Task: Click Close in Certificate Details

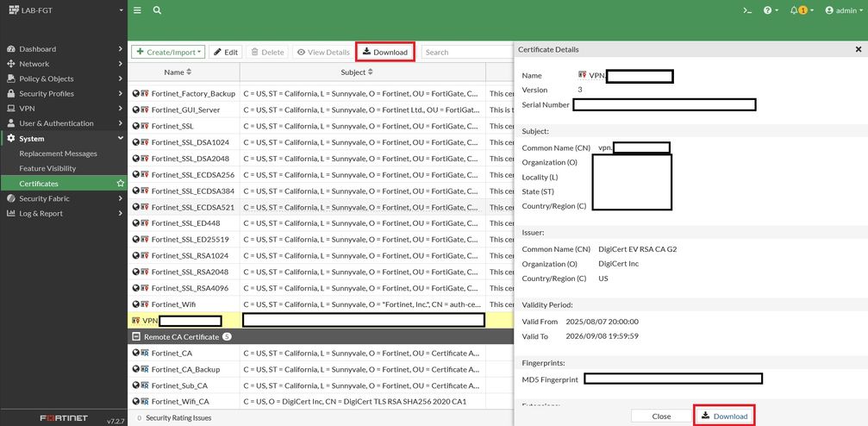Action: pos(661,416)
